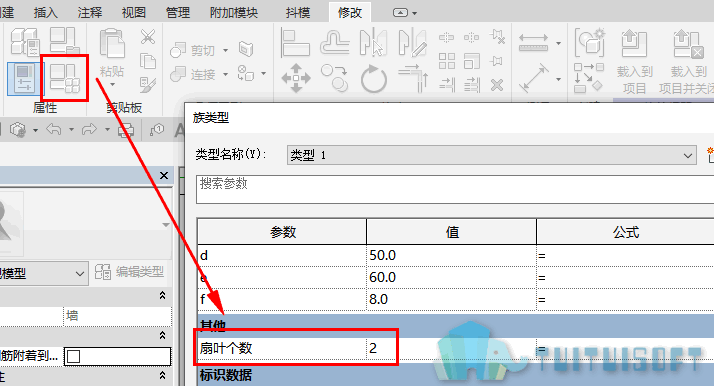Screen dimensions: 714x386
Task: Click the 编辑类型 Edit Type button
Action: [x=129, y=272]
